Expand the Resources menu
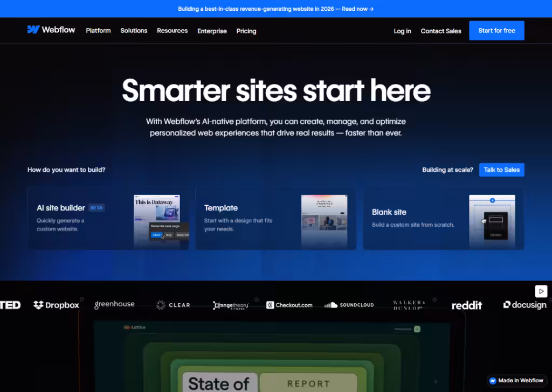552x392 pixels. (x=172, y=31)
